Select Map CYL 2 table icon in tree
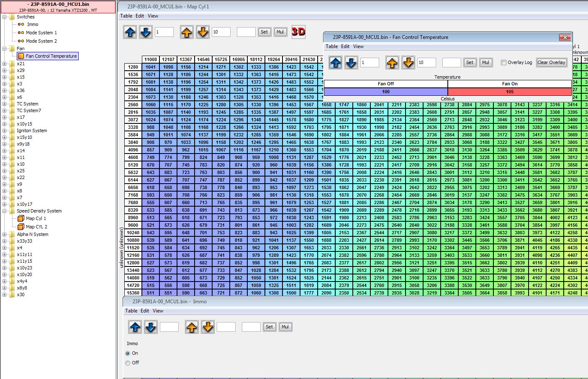Image resolution: width=588 pixels, height=379 pixels. click(21, 227)
